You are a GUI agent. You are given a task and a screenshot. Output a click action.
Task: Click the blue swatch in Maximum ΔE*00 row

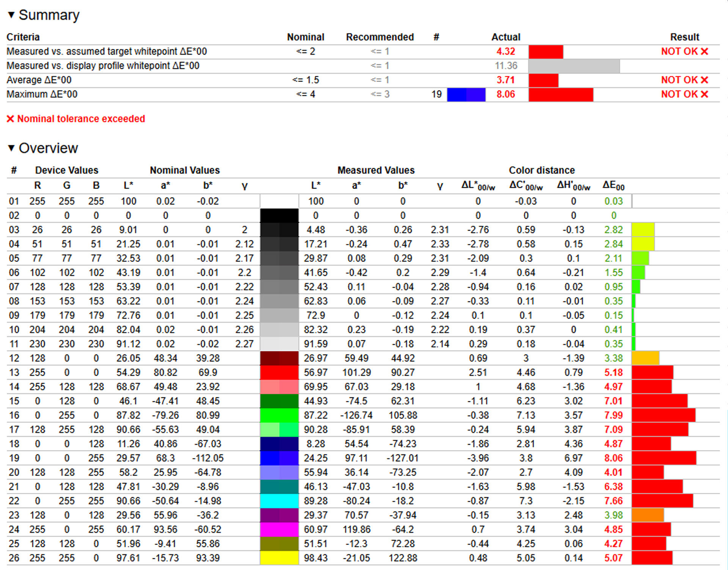point(466,94)
